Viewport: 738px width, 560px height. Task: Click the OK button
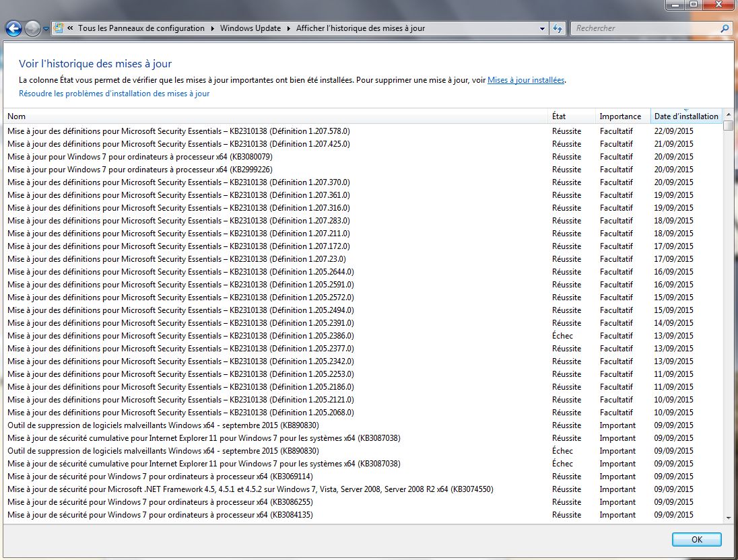pyautogui.click(x=696, y=539)
